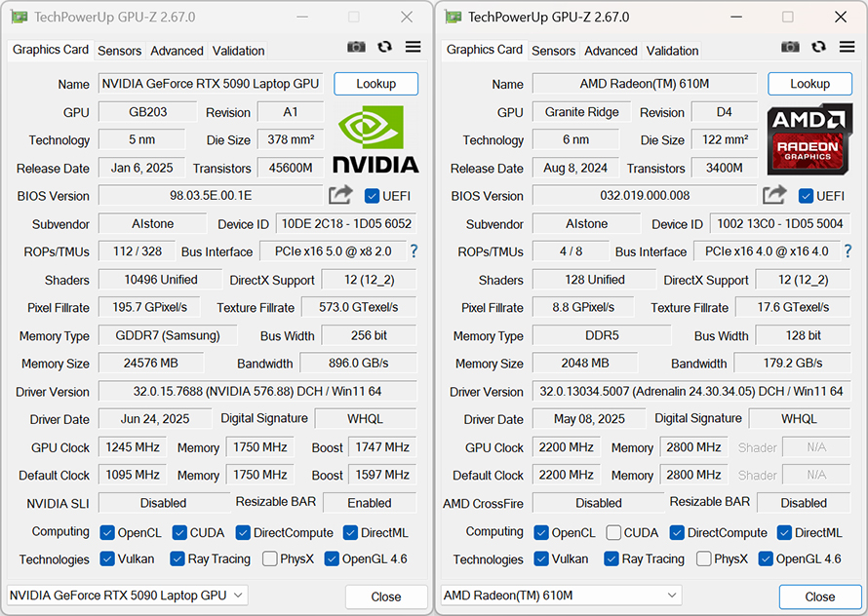Click the refresh icon in the AMD window

pos(818,48)
